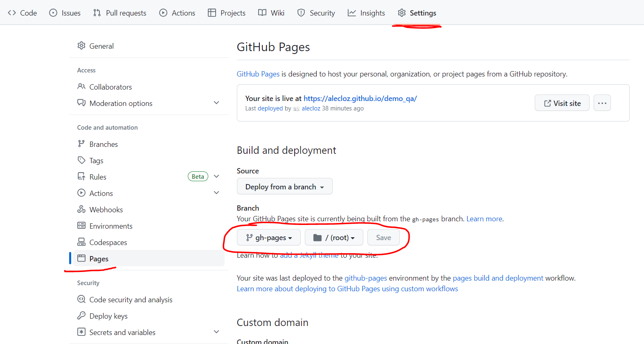The image size is (644, 344).
Task: Click the Webhooks icon in sidebar
Action: (81, 209)
